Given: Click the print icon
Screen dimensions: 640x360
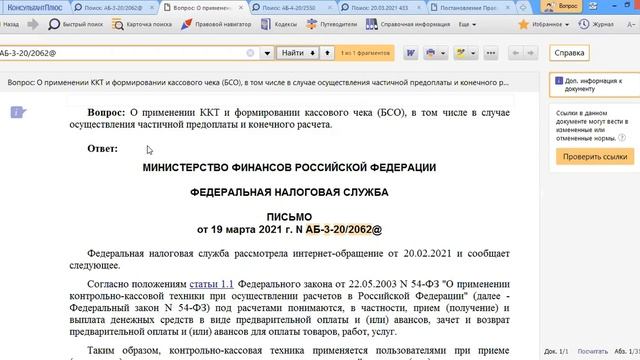Looking at the screenshot, I should (x=431, y=53).
